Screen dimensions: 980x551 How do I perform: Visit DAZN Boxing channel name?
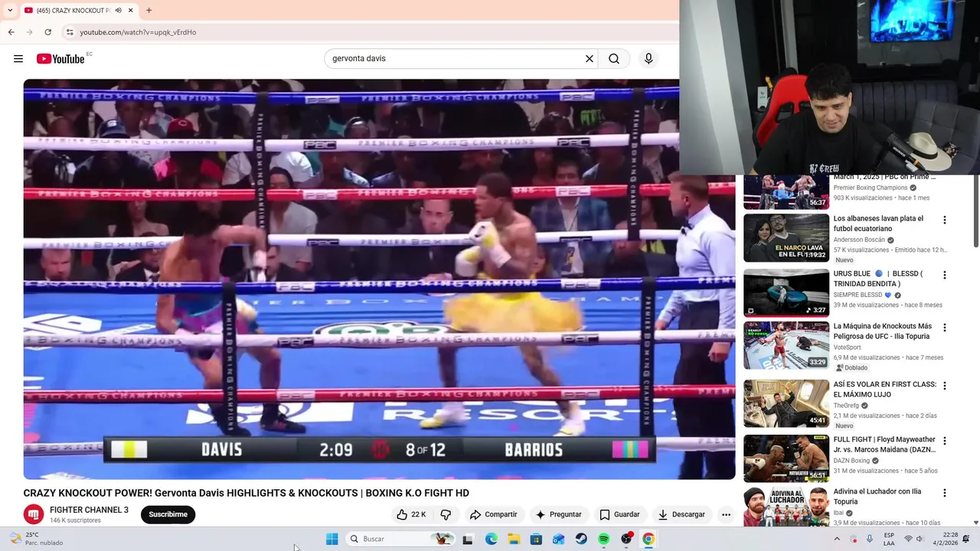click(x=851, y=461)
